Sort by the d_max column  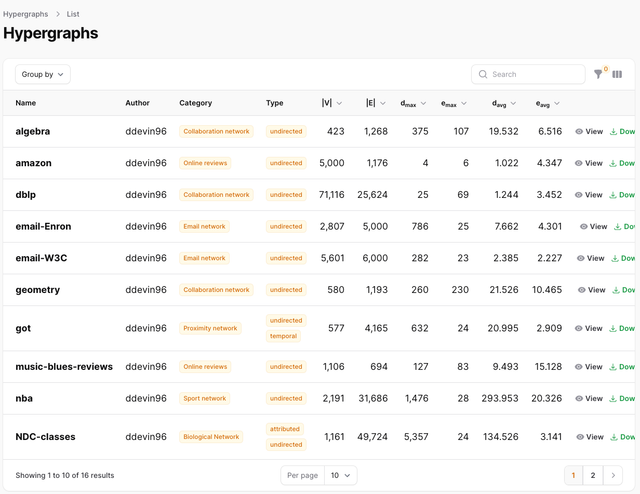(x=414, y=103)
